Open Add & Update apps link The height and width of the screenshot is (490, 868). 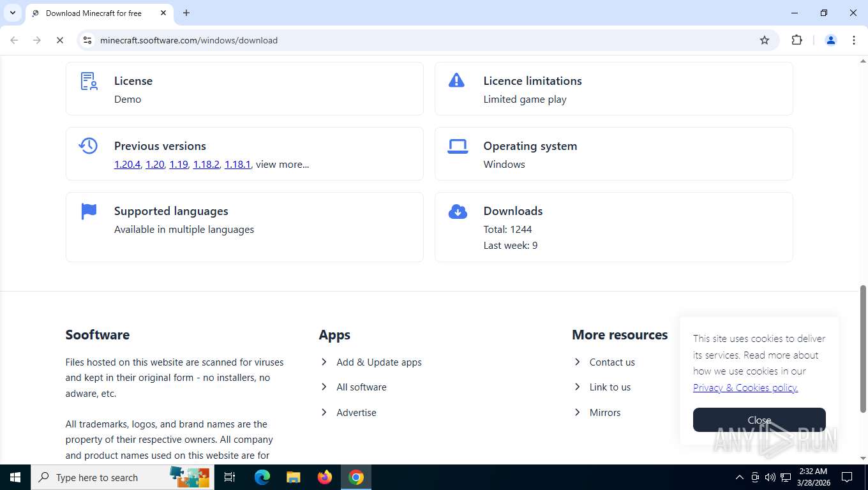coord(379,362)
